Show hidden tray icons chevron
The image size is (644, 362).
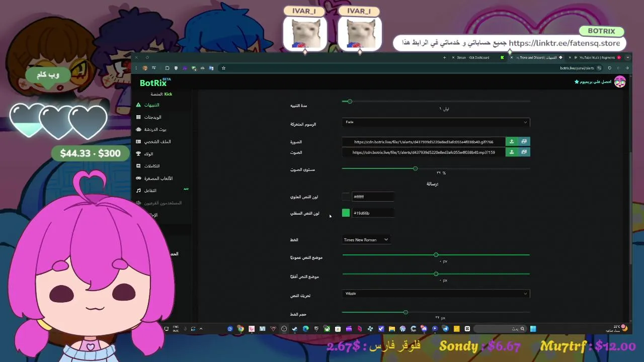pos(201,329)
